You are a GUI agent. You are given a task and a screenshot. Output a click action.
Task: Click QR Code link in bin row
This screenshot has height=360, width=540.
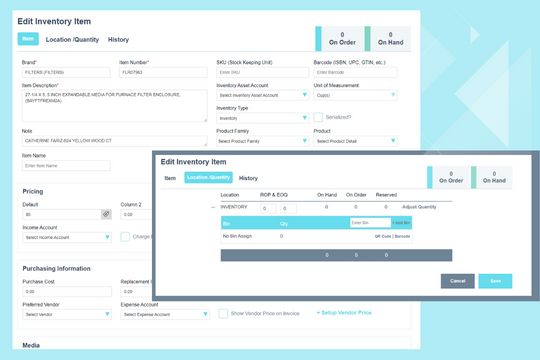(x=383, y=236)
